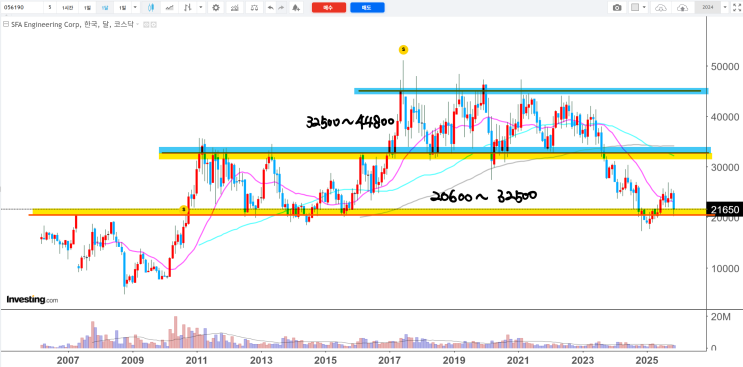
Task: Select the candlestick chart type icon
Action: [x=151, y=8]
